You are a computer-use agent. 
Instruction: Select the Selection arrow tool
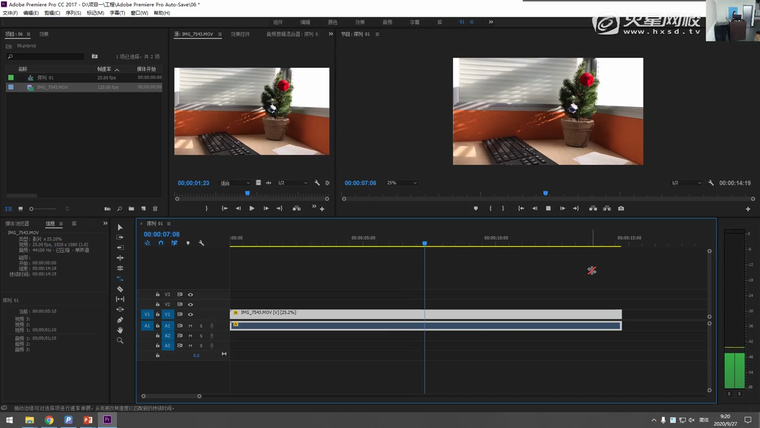(x=120, y=227)
